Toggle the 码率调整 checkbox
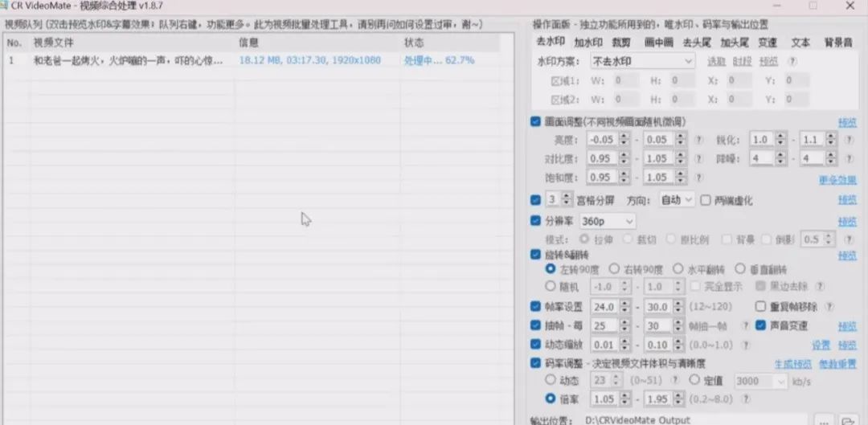 coord(535,363)
